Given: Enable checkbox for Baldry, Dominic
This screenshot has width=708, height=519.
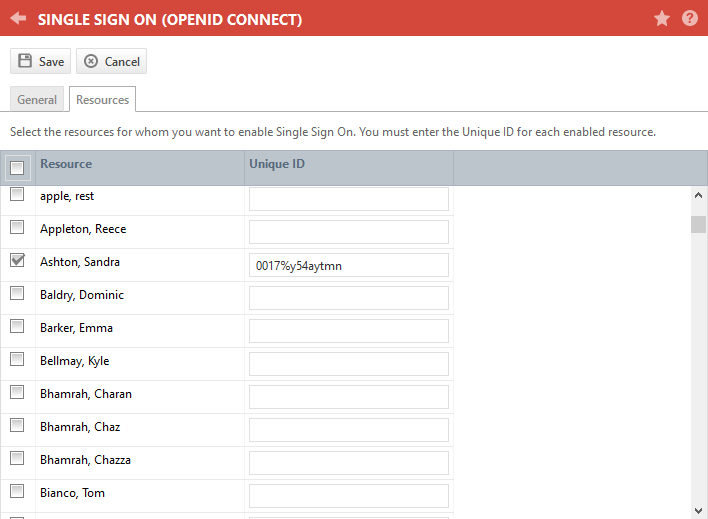Looking at the screenshot, I should [17, 293].
